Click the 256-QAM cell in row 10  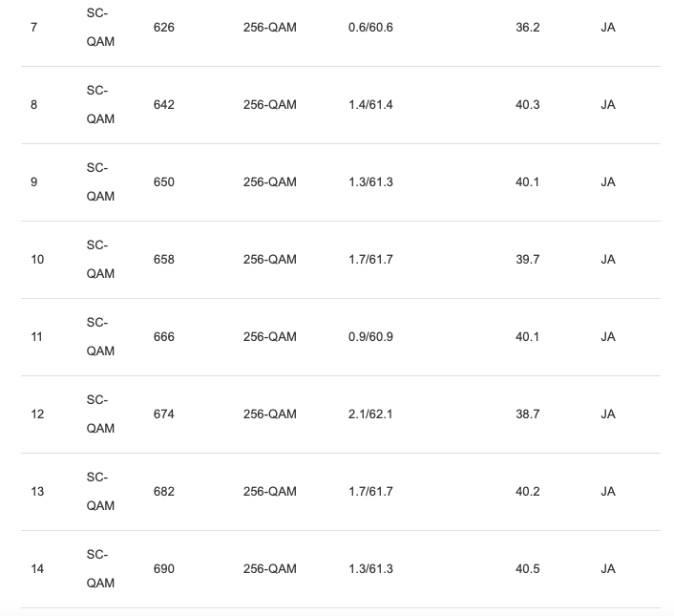point(269,260)
